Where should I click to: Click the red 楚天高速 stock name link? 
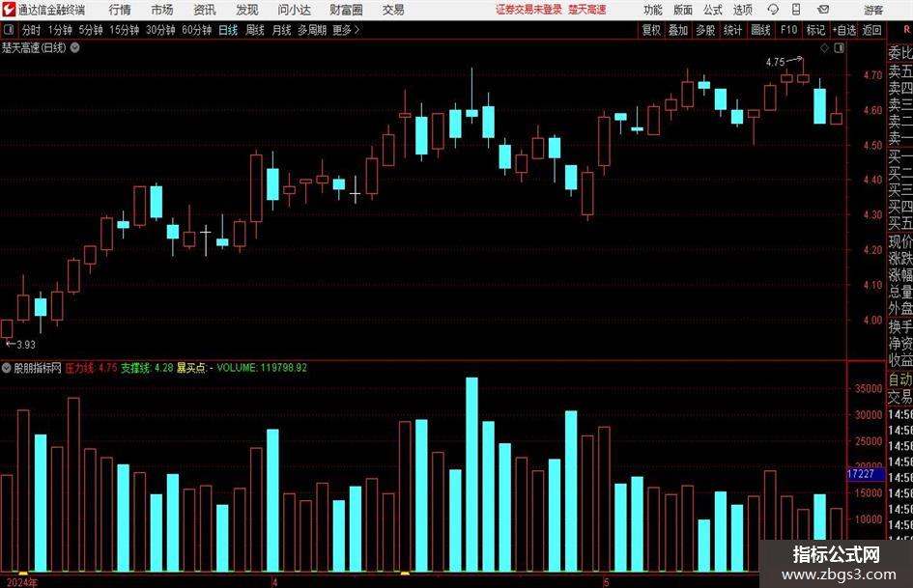[x=587, y=10]
